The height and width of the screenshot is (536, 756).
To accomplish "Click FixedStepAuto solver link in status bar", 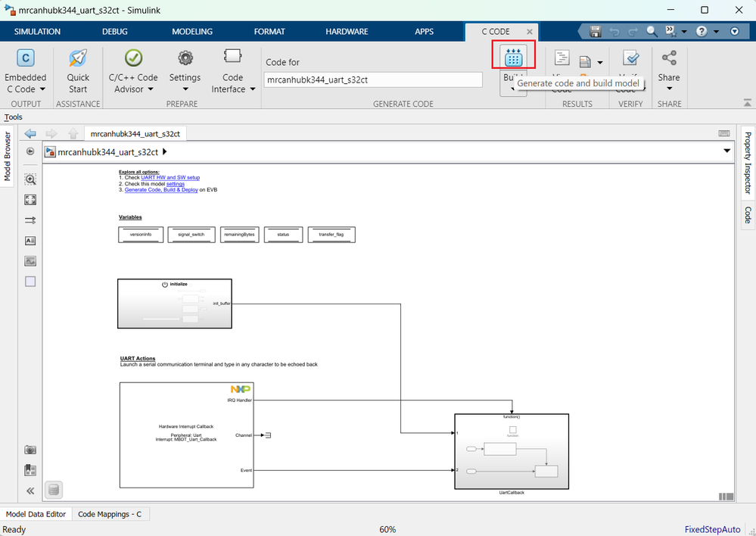I will pyautogui.click(x=713, y=529).
